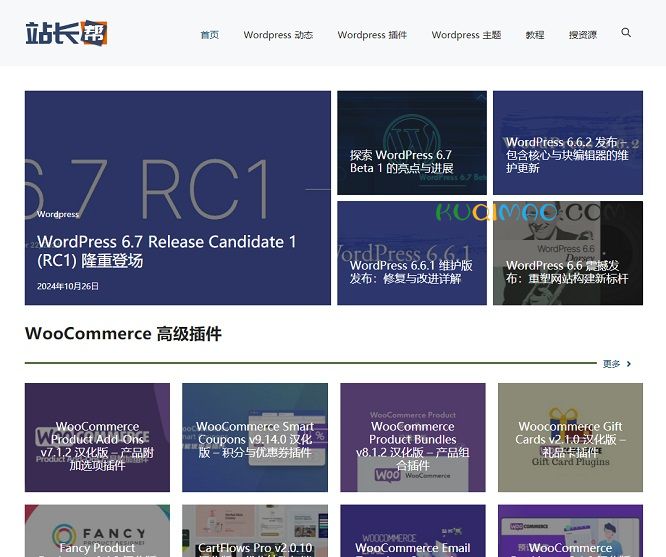Open the Wordpress 插件 menu item
The height and width of the screenshot is (557, 666).
372,35
